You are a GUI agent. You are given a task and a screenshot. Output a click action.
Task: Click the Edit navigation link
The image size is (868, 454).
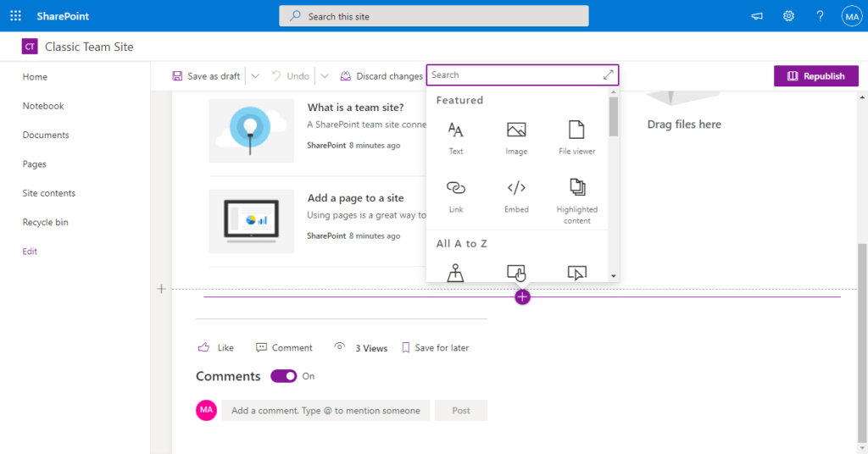click(x=30, y=251)
